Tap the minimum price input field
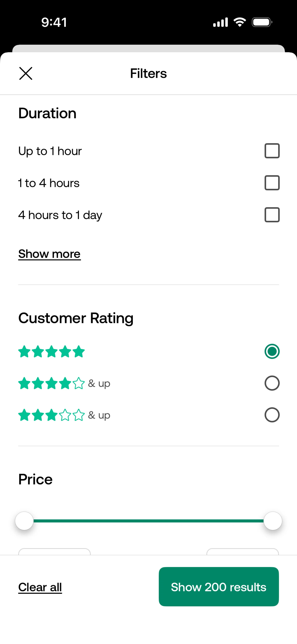Viewport: 297px width, 644px height. click(x=54, y=552)
